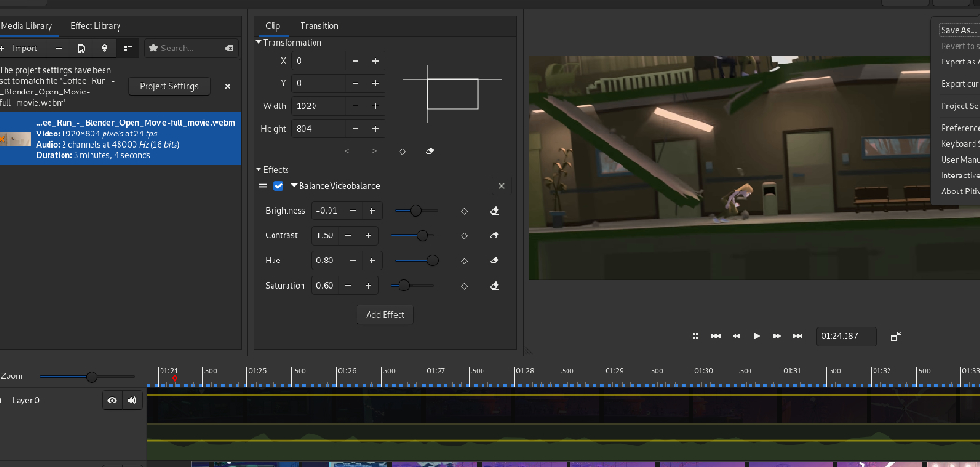Viewport: 980px width, 467px height.
Task: Increase the Height value
Action: (375, 129)
